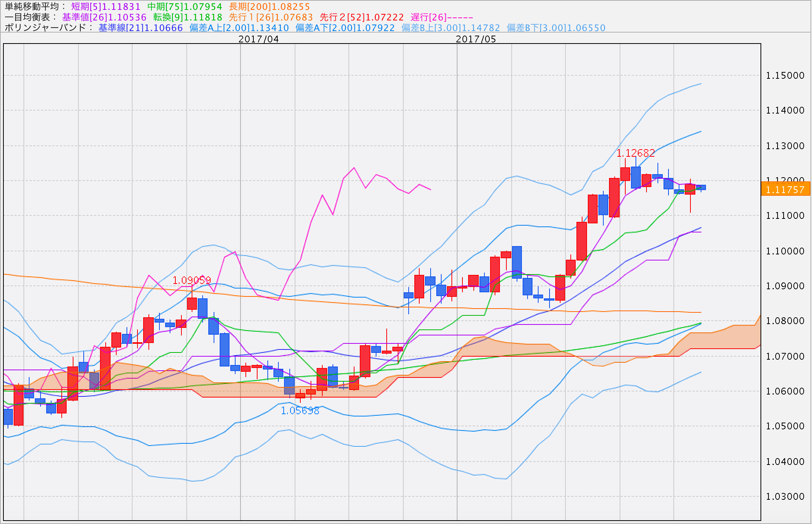Click the red candlestick under the 1.12682 high label
The width and height of the screenshot is (812, 524).
tap(625, 174)
